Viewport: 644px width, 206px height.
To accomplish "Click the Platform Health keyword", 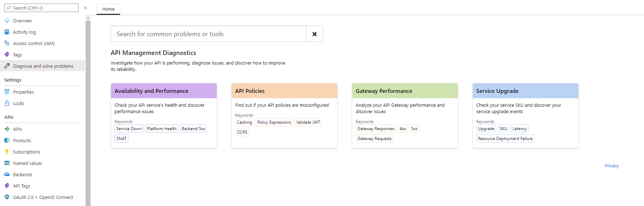I will (x=162, y=129).
